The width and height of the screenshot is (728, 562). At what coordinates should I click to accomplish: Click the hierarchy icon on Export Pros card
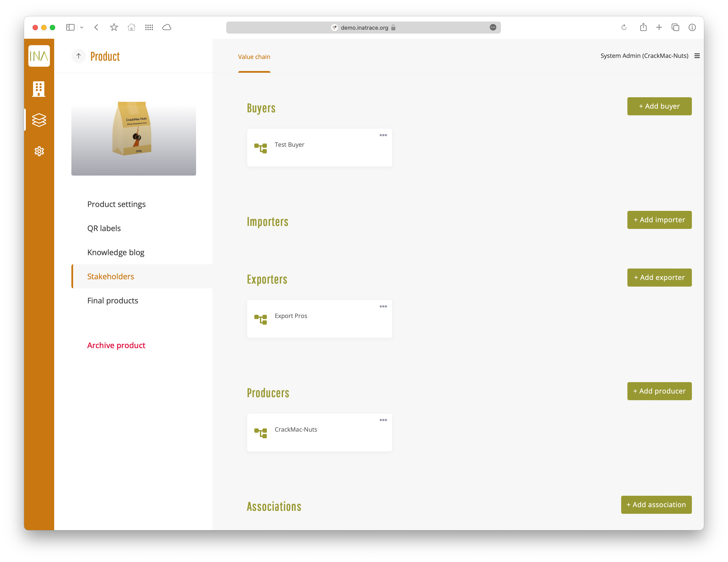tap(261, 319)
